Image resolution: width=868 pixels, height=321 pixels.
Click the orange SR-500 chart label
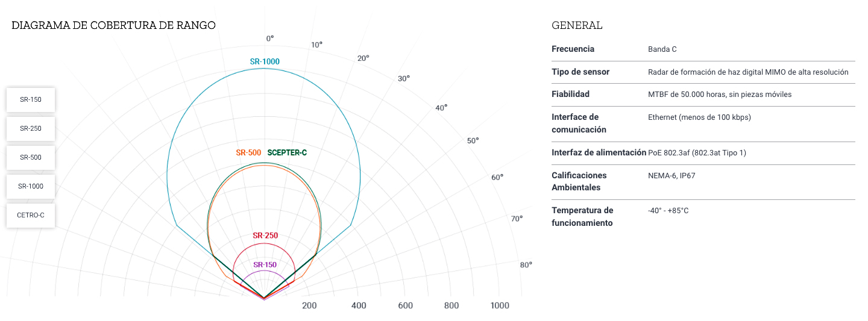pyautogui.click(x=248, y=153)
